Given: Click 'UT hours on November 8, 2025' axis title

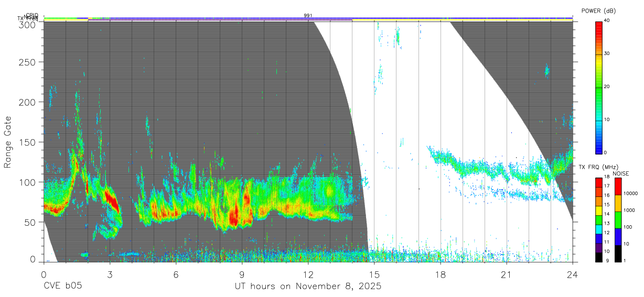Looking at the screenshot, I should [x=307, y=287].
